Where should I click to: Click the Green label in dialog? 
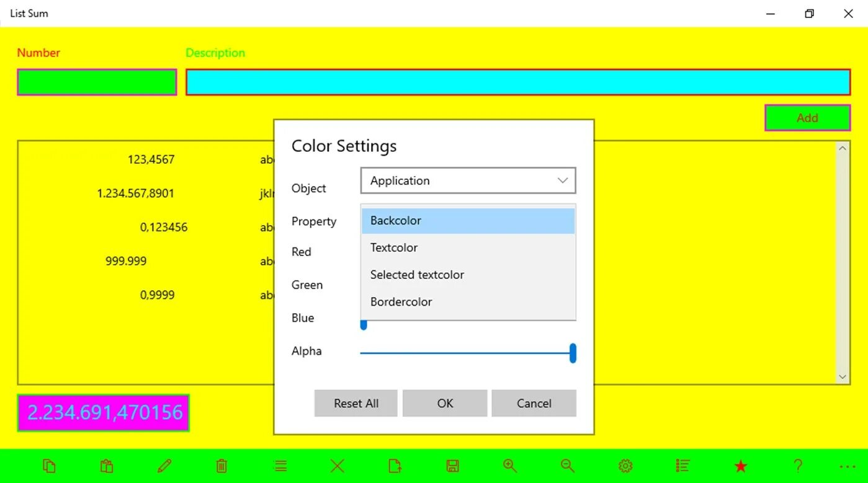(307, 285)
